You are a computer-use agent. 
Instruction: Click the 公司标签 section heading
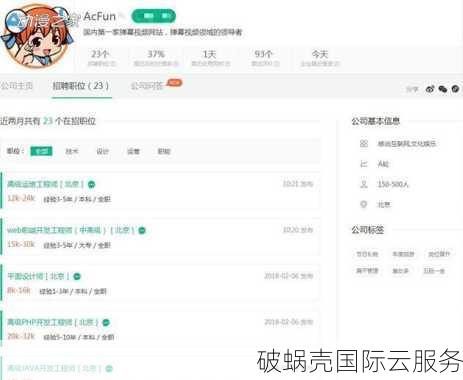[368, 230]
